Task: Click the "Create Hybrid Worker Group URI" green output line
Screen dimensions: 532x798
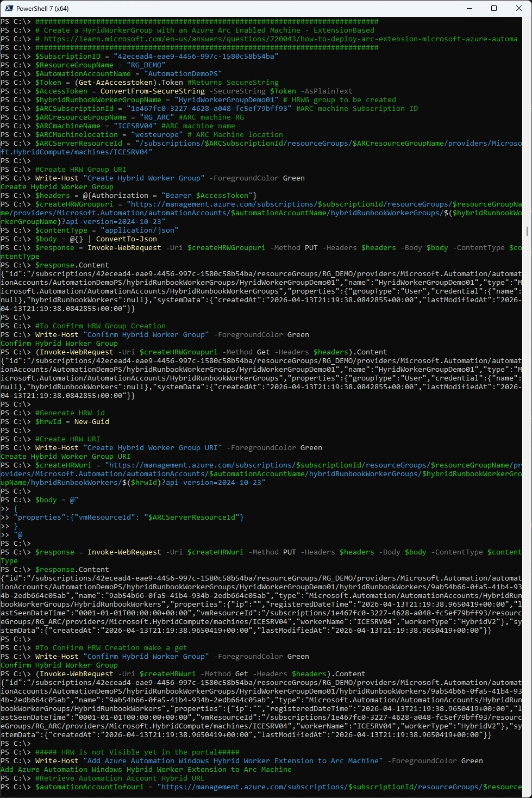Action: point(65,457)
